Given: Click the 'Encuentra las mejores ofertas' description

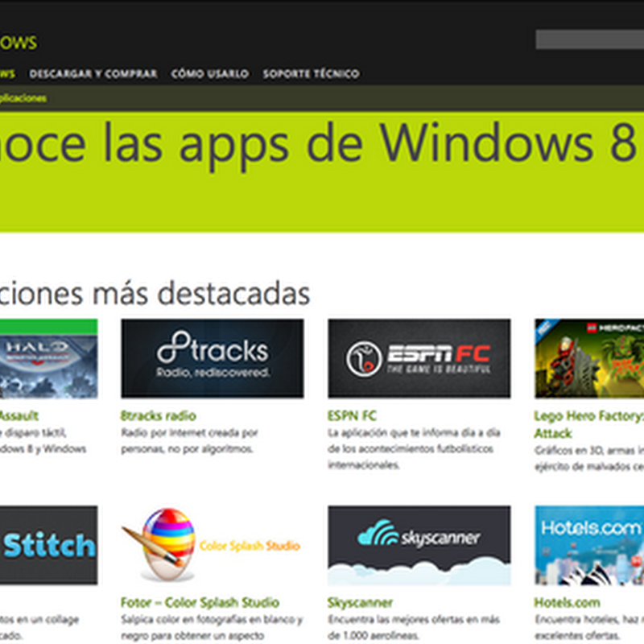Looking at the screenshot, I should click(414, 627).
